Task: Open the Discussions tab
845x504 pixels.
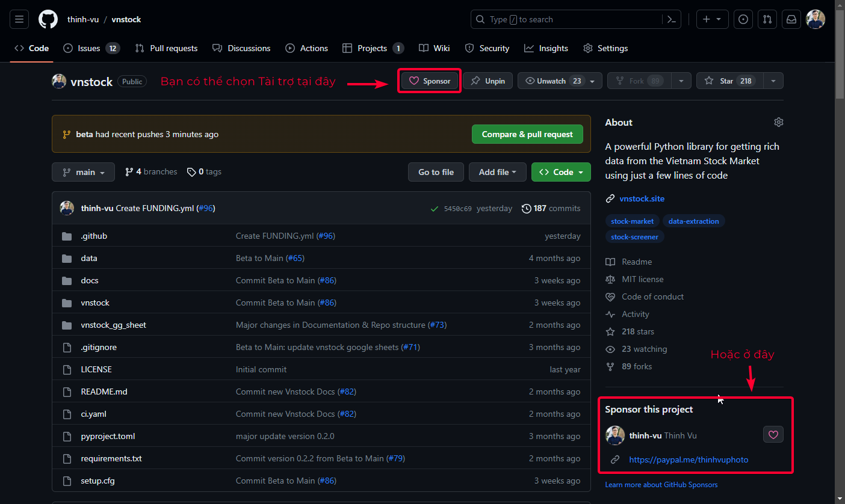Action: coord(241,48)
